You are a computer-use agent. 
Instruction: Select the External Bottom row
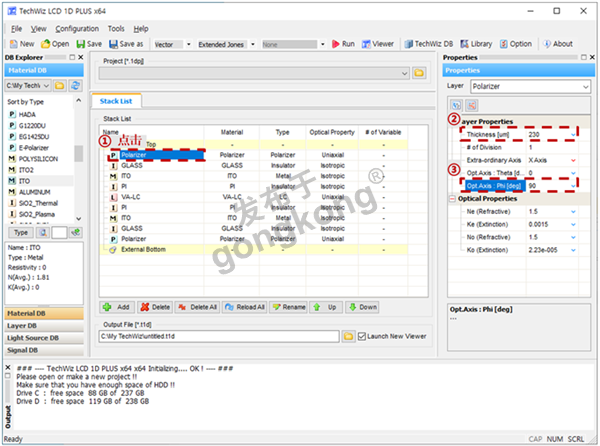253,249
